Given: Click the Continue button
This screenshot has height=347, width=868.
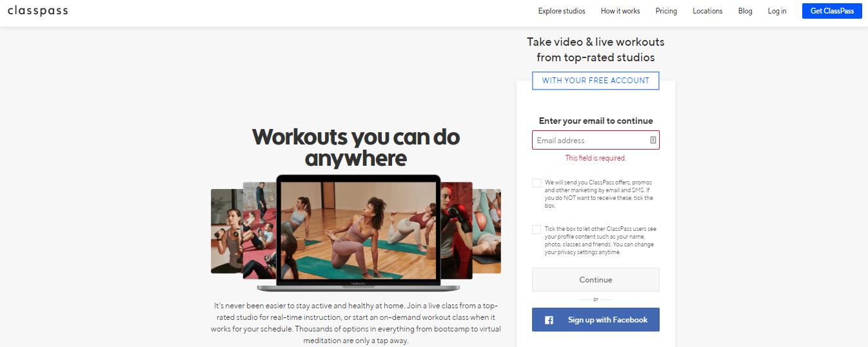Looking at the screenshot, I should click(x=595, y=280).
